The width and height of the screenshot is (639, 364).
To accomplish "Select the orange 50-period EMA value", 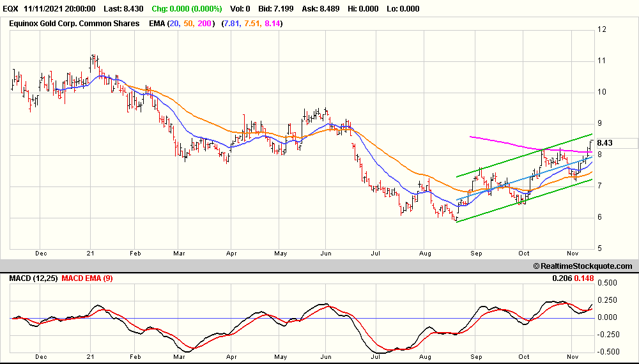I will pos(250,24).
